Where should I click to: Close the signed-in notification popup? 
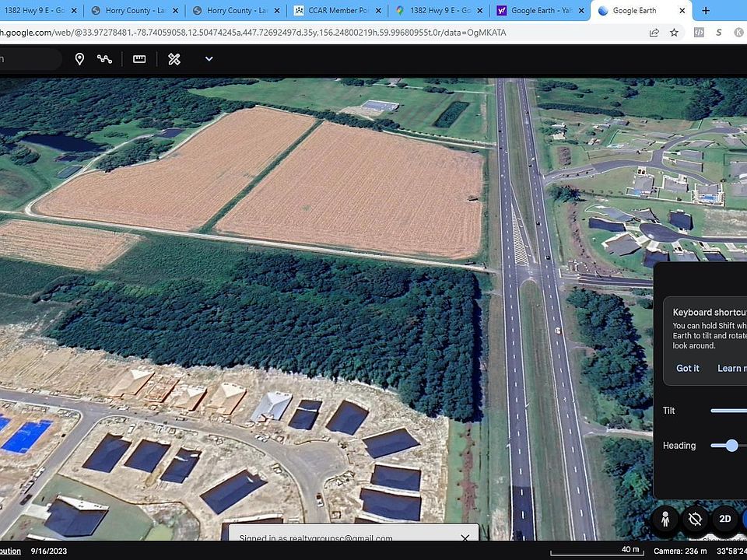[x=465, y=537]
